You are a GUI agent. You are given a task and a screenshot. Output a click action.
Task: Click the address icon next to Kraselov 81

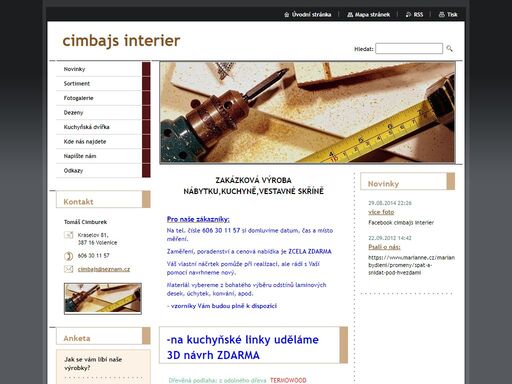[68, 235]
